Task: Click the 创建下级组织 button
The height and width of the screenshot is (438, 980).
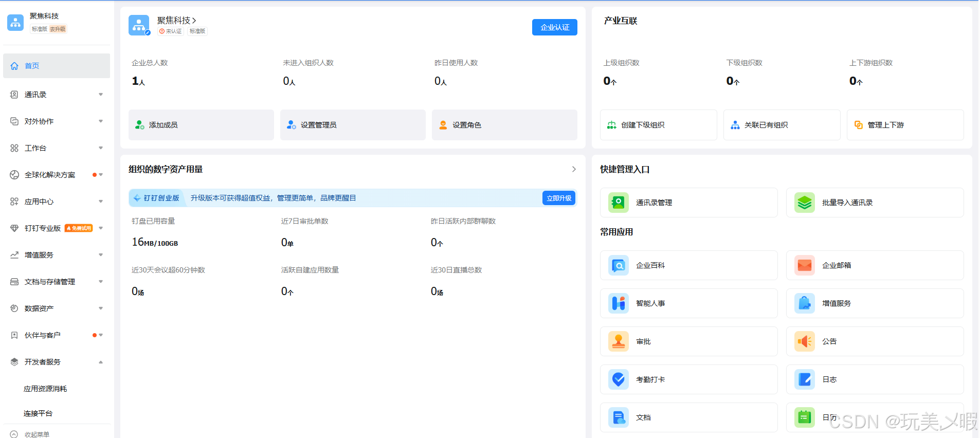Action: (x=658, y=125)
